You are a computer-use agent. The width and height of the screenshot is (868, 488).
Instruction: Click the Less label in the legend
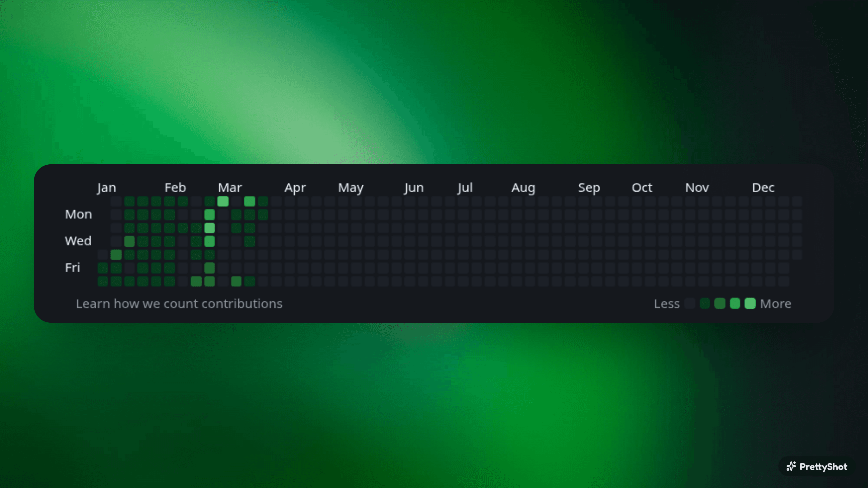(667, 303)
